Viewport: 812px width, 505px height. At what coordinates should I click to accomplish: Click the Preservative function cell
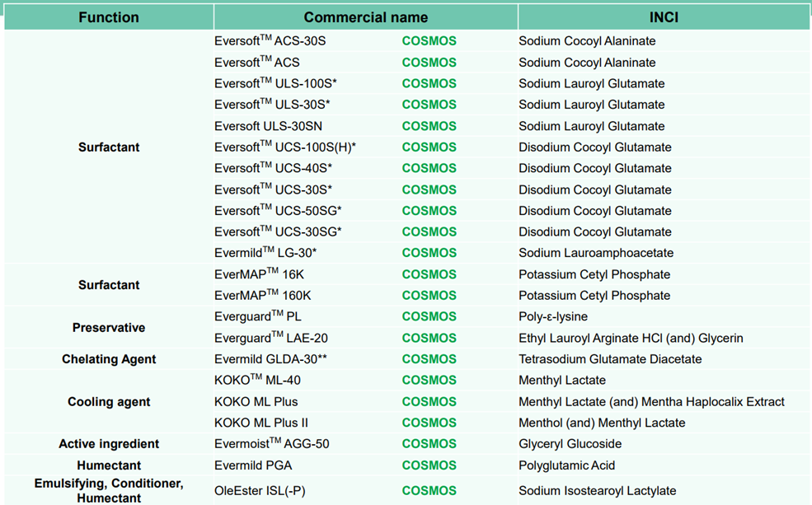(x=109, y=327)
